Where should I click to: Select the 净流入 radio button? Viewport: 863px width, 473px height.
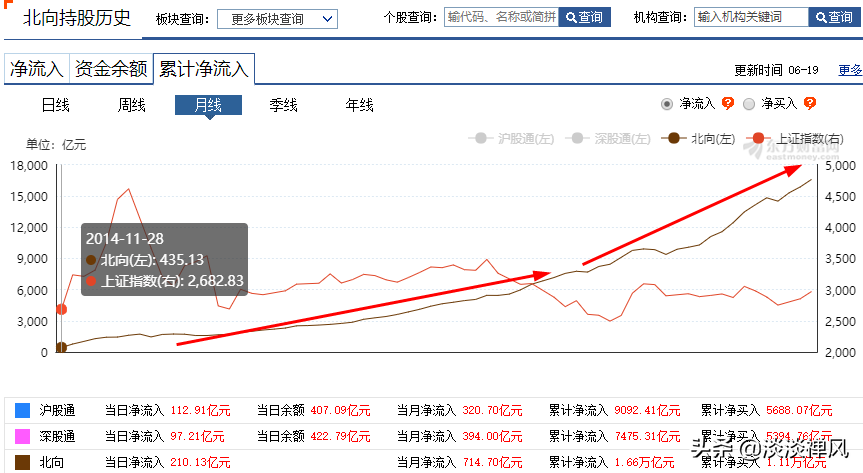(x=667, y=104)
